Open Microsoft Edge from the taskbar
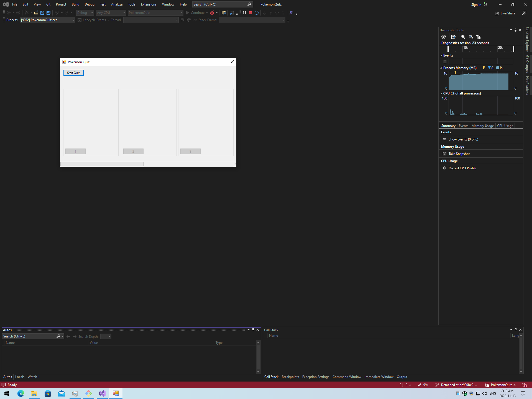Screen dimensions: 532x399 point(21,393)
